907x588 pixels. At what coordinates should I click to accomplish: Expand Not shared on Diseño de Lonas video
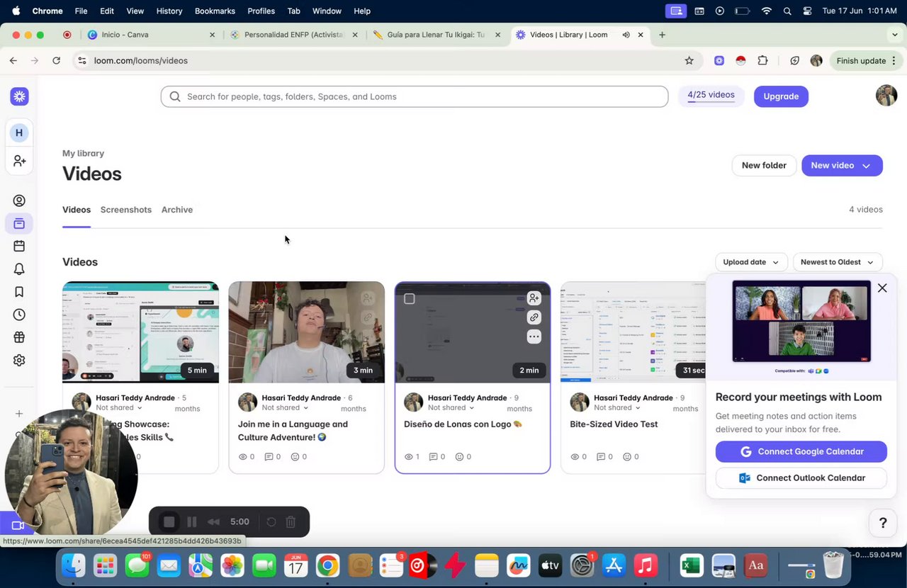(451, 408)
